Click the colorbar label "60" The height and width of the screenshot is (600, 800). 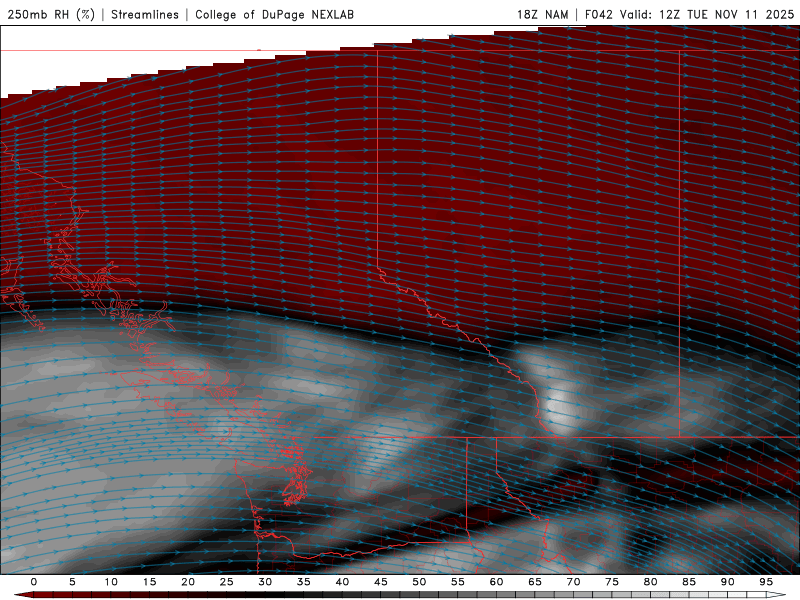[496, 582]
